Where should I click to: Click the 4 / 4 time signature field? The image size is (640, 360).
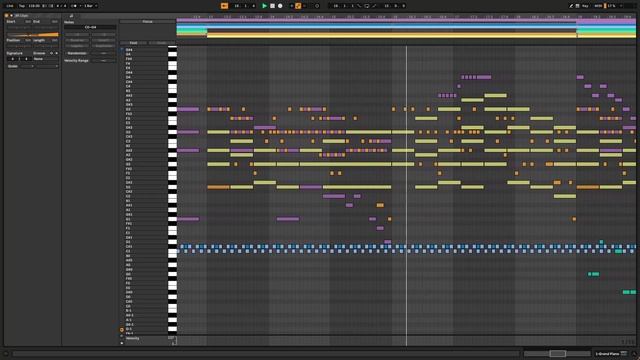[60, 6]
